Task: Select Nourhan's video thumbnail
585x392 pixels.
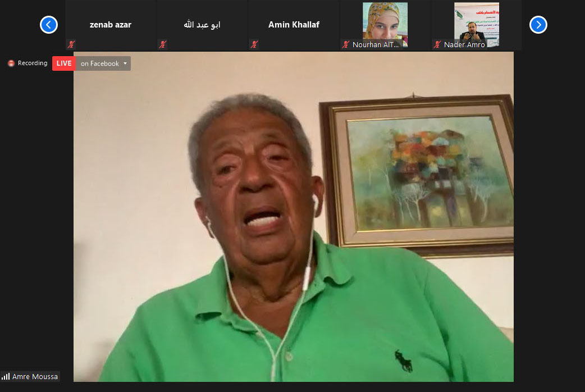Action: [385, 22]
